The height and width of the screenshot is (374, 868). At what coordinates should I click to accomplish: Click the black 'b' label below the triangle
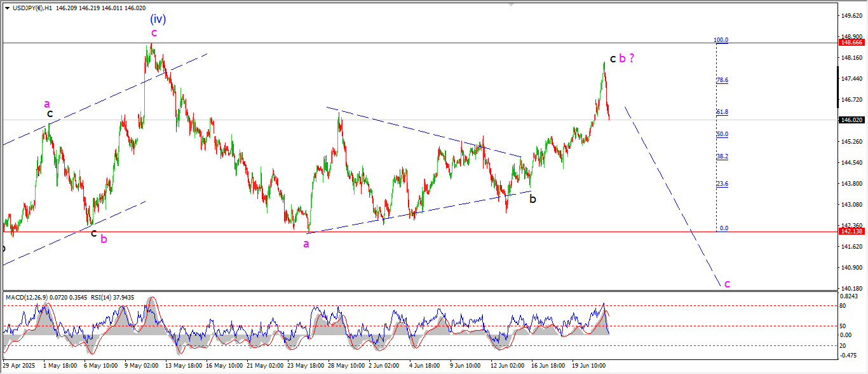point(532,199)
